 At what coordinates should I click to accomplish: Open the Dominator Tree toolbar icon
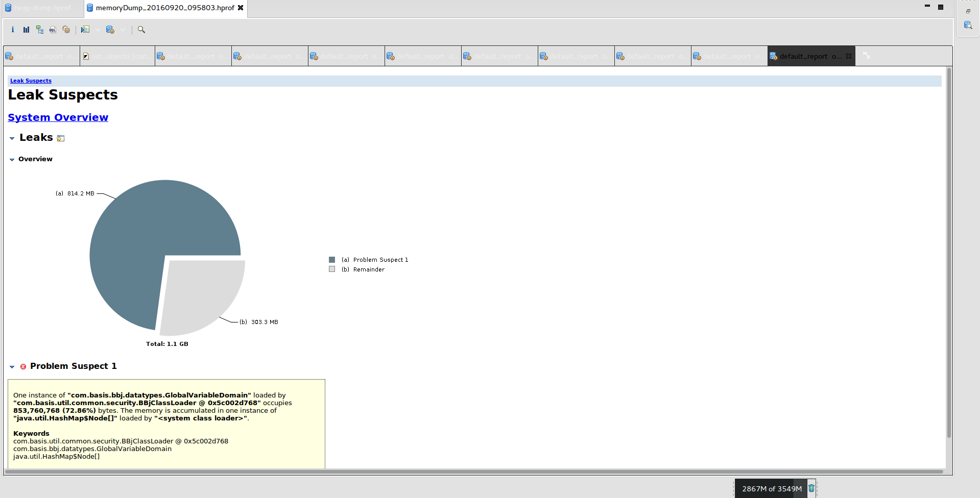(40, 30)
